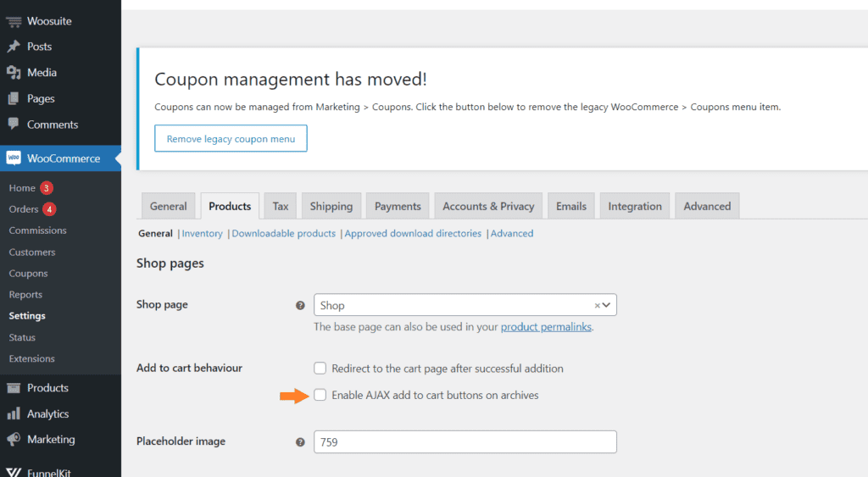Click the Pages icon in sidebar
This screenshot has height=477, width=868.
(14, 98)
